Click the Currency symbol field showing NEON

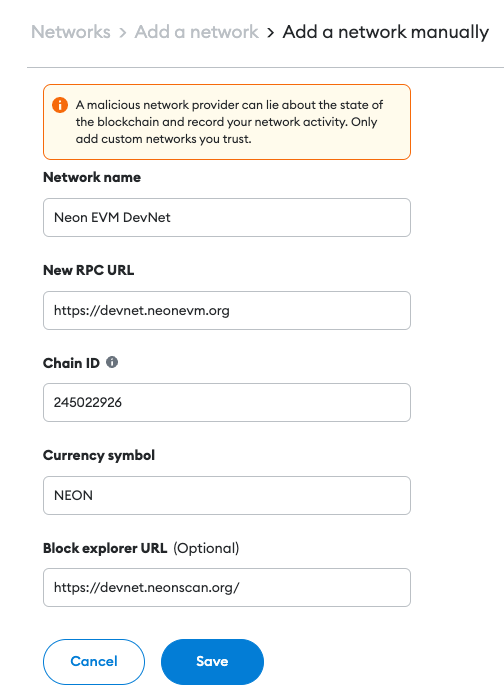pos(227,495)
